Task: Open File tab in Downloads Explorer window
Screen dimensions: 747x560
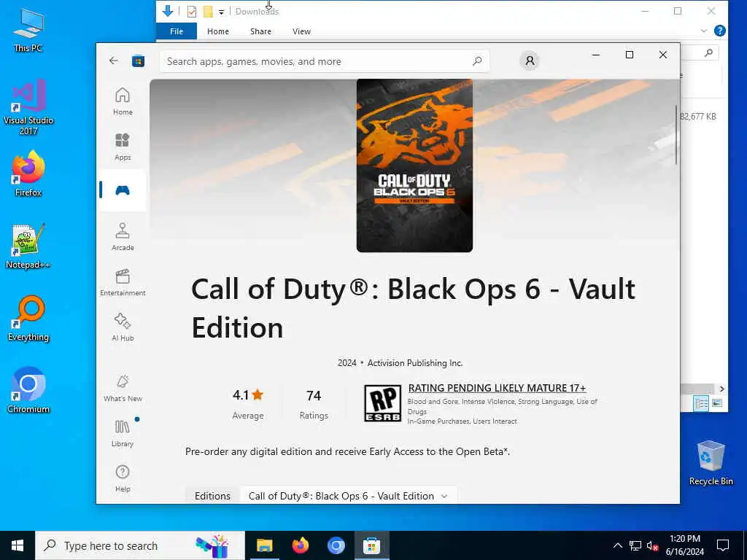Action: coord(177,31)
